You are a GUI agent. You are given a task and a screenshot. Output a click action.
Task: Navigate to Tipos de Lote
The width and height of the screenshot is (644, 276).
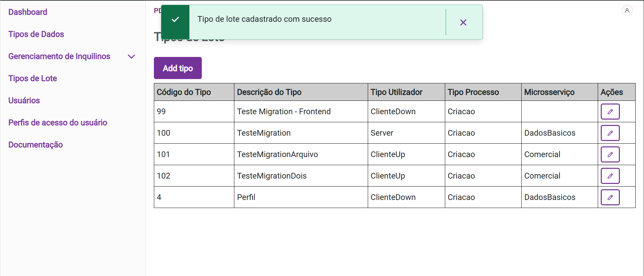33,78
